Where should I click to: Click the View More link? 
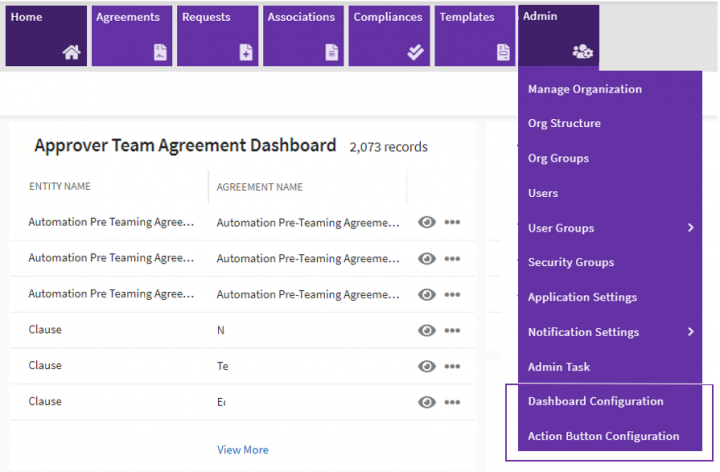tap(242, 450)
